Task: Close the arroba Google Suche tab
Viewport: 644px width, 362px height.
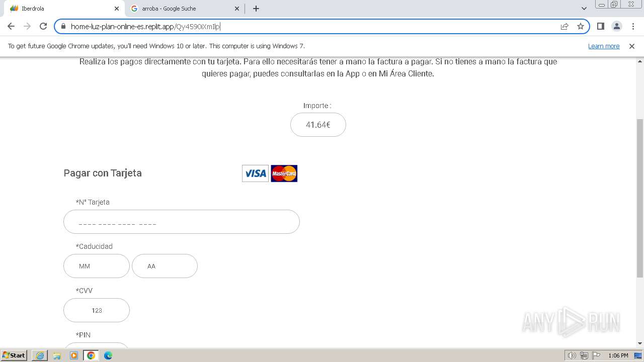Action: pos(237,9)
